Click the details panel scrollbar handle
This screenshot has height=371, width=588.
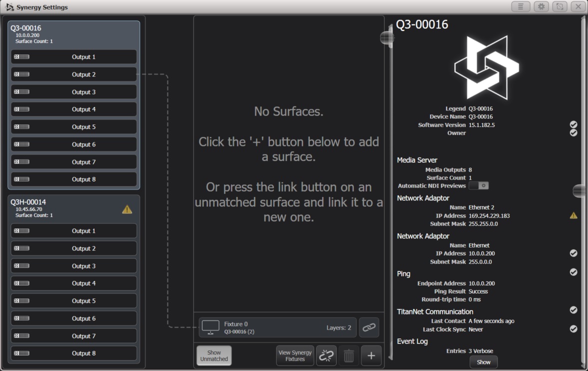[580, 190]
